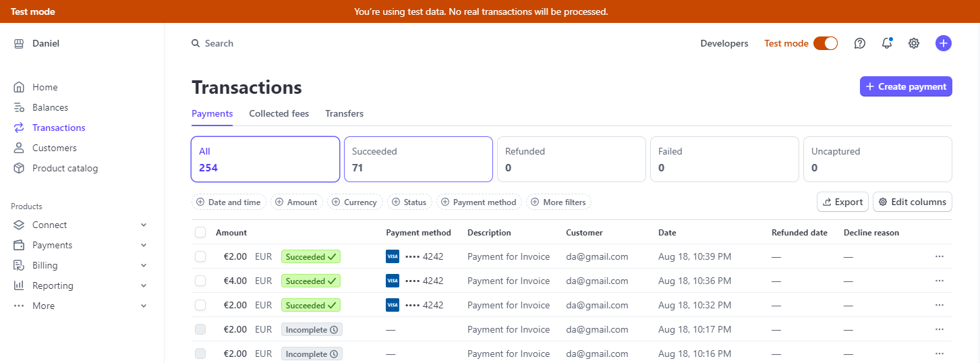The width and height of the screenshot is (980, 363).
Task: Open actions menu for 10:39 PM payment
Action: click(940, 256)
